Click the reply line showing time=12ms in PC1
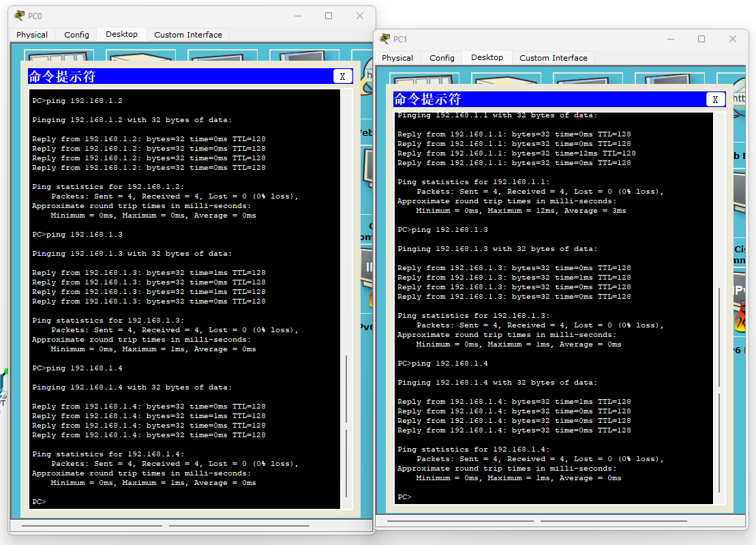The image size is (756, 545). 516,153
